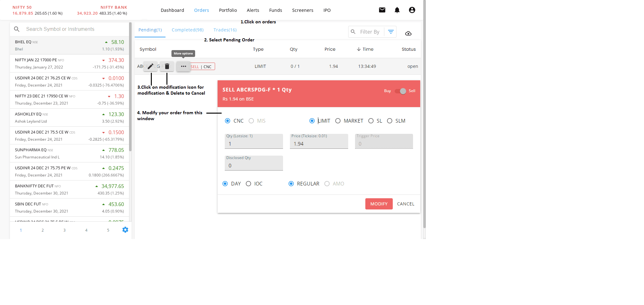644x305 pixels.
Task: Open the three-dot More options menu
Action: tap(184, 66)
